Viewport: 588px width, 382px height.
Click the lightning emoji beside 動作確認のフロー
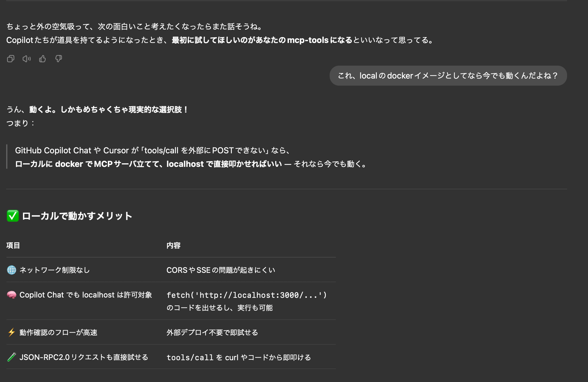tap(11, 332)
